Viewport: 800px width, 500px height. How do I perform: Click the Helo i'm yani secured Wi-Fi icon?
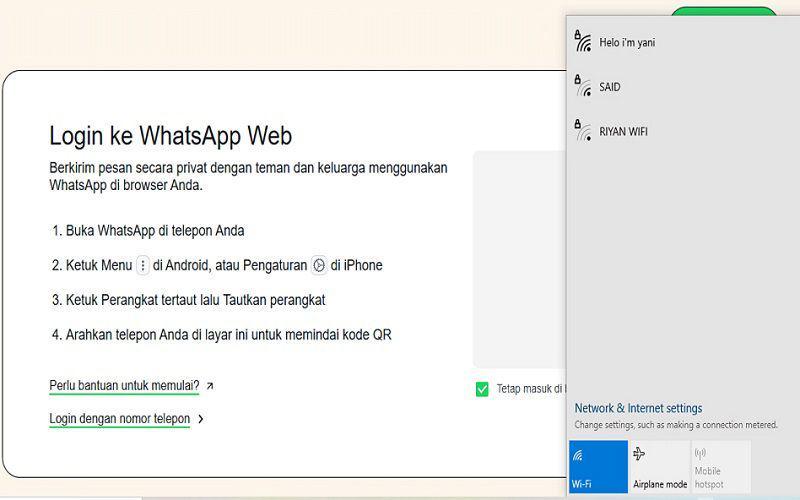point(583,41)
